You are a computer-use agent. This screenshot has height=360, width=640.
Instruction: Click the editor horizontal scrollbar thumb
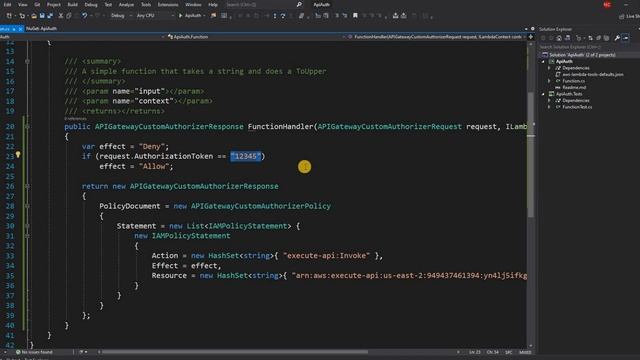pyautogui.click(x=235, y=352)
